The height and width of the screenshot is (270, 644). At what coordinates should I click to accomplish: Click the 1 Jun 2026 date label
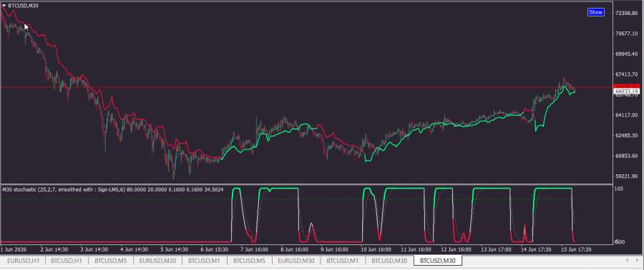pyautogui.click(x=14, y=249)
